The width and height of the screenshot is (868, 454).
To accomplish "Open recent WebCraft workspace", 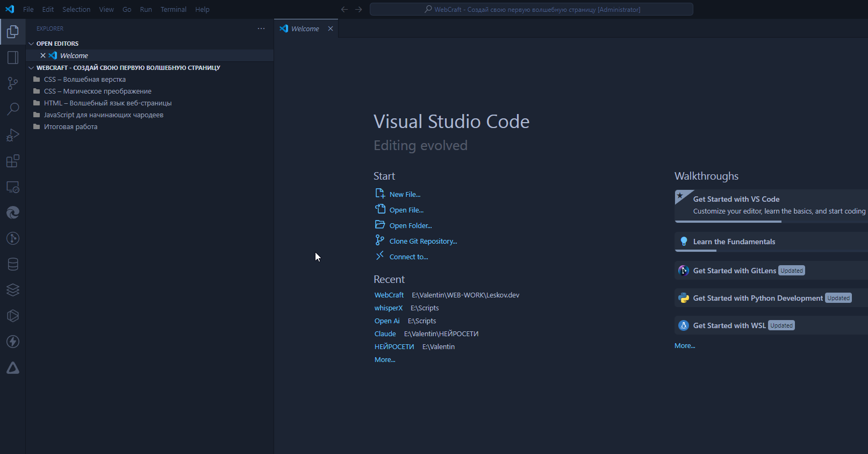I will click(389, 295).
